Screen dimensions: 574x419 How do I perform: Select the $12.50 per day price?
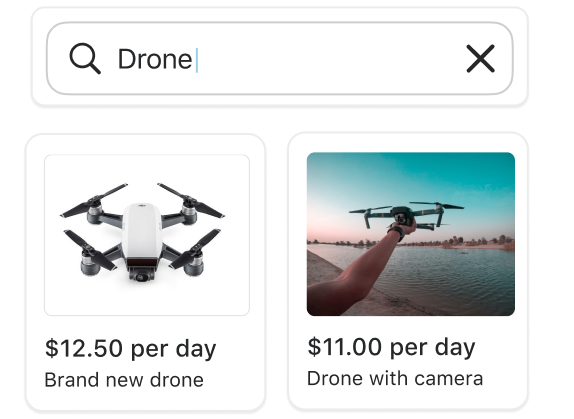tap(130, 348)
